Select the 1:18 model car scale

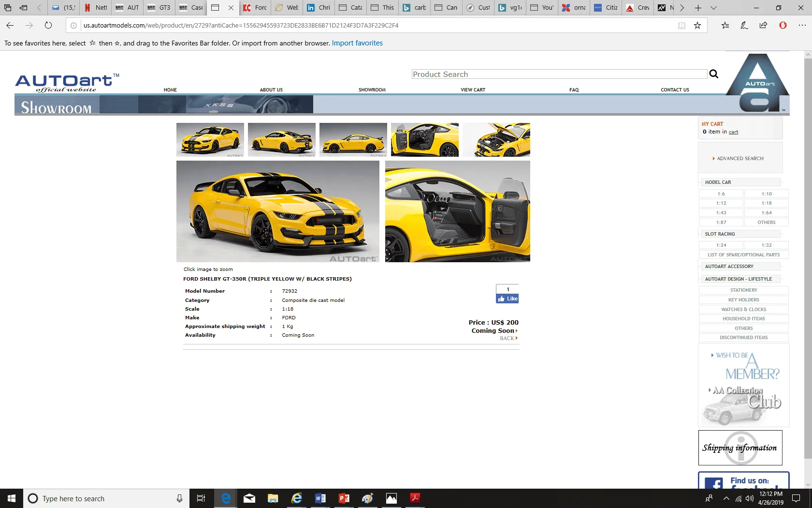[x=767, y=203]
